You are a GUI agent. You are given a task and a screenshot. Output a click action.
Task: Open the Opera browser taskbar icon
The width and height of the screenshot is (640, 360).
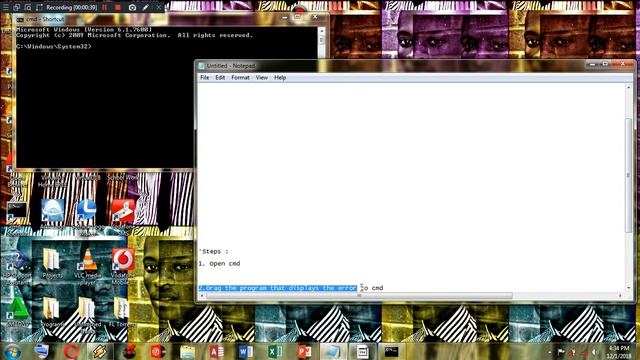click(71, 351)
